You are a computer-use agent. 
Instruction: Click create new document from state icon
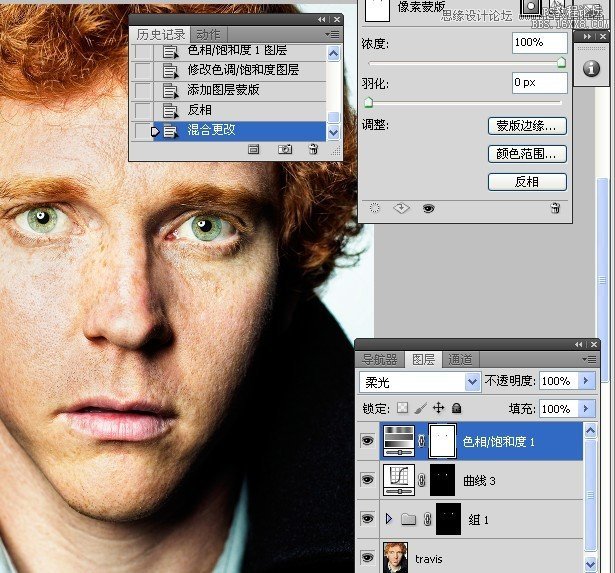point(253,149)
